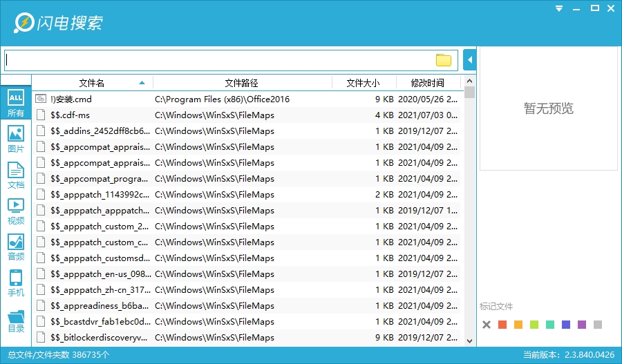This screenshot has width=622, height=364.
Task: Sort by 修改时间 column header
Action: pos(427,83)
